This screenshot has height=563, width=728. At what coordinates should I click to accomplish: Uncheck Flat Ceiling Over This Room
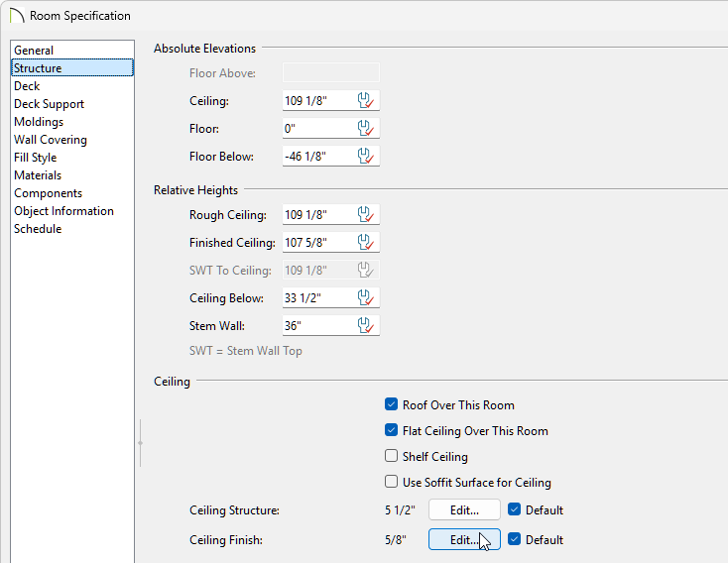click(391, 430)
